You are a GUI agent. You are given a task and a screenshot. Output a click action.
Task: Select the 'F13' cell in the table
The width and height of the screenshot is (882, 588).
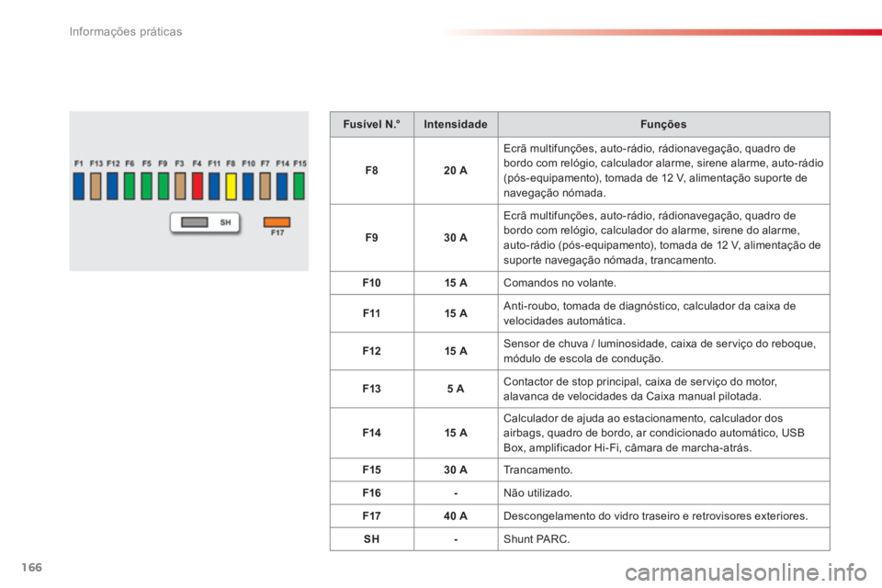point(372,389)
